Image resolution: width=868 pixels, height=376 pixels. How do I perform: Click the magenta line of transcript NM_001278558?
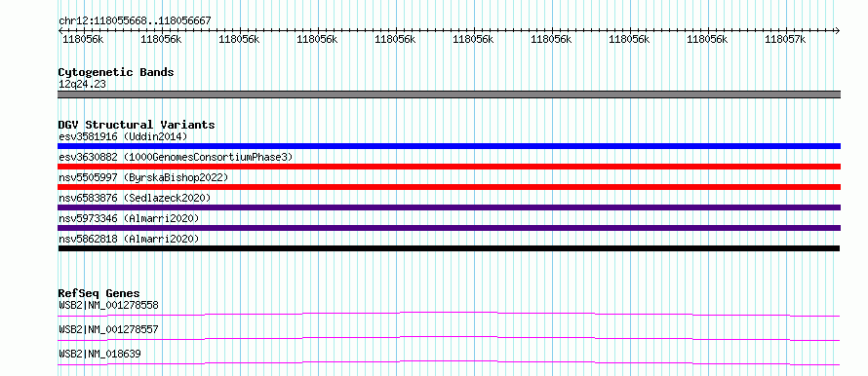pyautogui.click(x=449, y=314)
